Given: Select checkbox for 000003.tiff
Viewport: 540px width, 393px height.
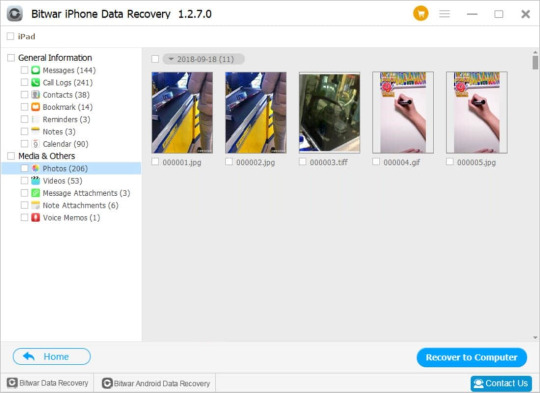Looking at the screenshot, I should coord(302,162).
